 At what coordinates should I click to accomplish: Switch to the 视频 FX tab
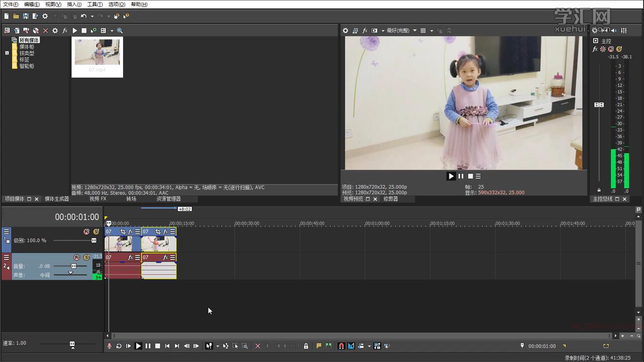(98, 199)
